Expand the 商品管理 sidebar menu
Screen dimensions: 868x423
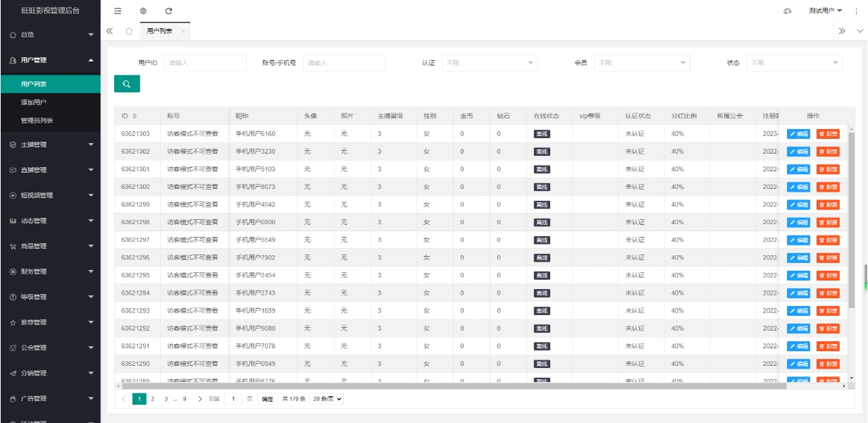pos(50,246)
